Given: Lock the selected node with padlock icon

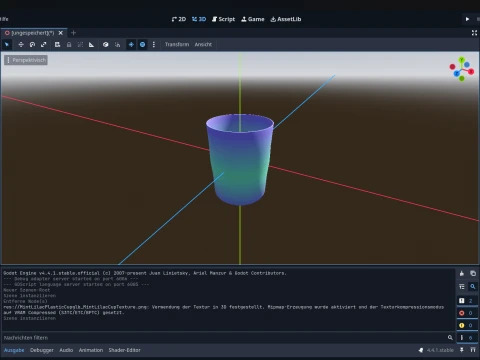Looking at the screenshot, I should click(69, 44).
